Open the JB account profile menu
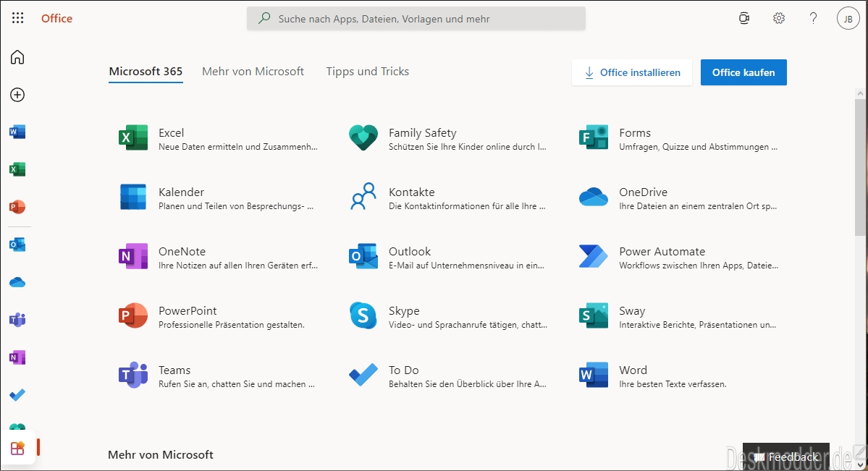This screenshot has height=471, width=868. click(x=848, y=18)
